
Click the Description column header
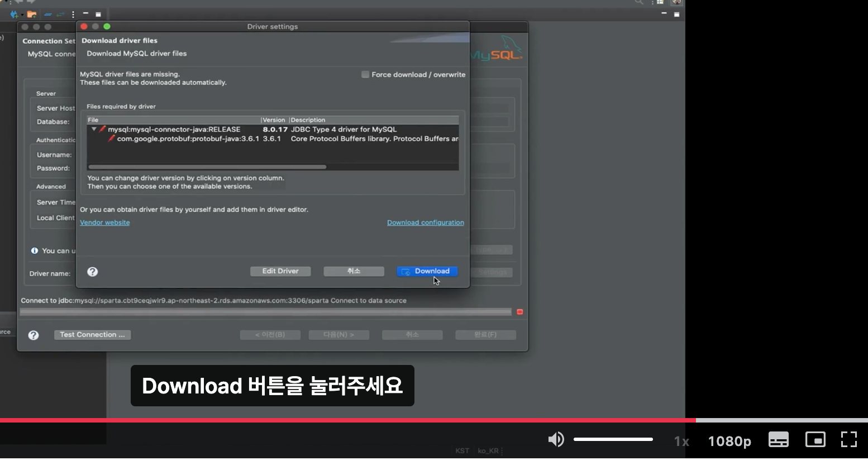[374, 120]
